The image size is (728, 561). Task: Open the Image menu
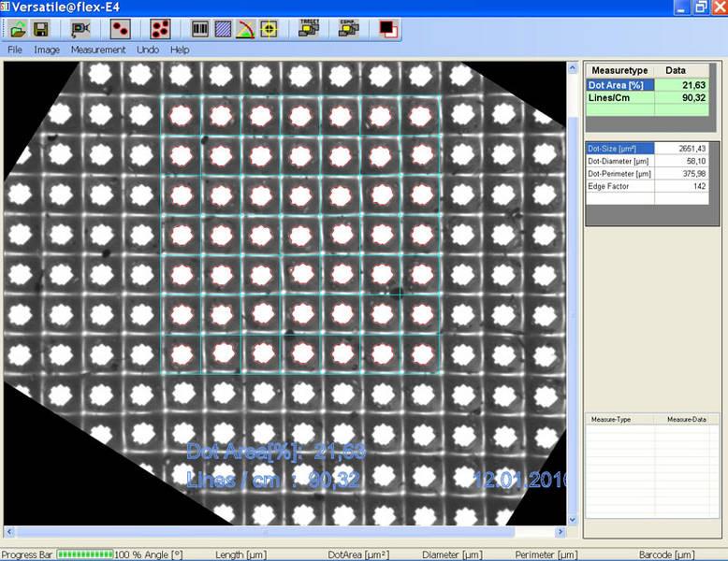tap(47, 50)
